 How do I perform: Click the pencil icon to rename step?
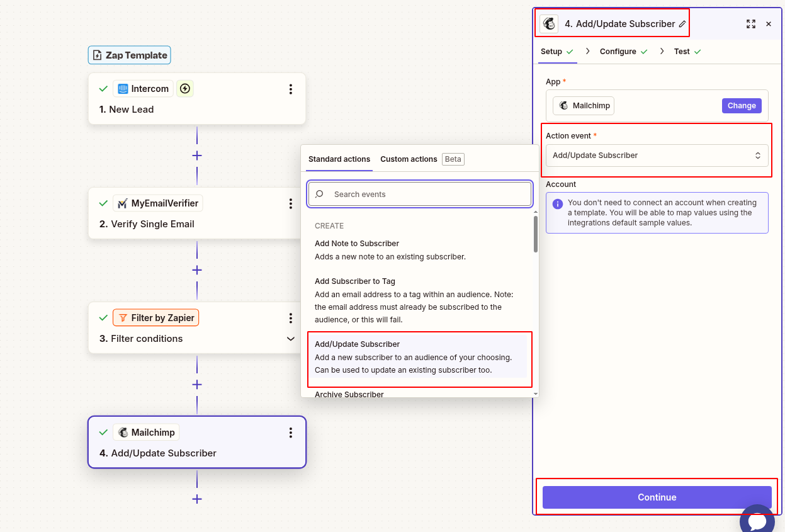click(x=682, y=24)
